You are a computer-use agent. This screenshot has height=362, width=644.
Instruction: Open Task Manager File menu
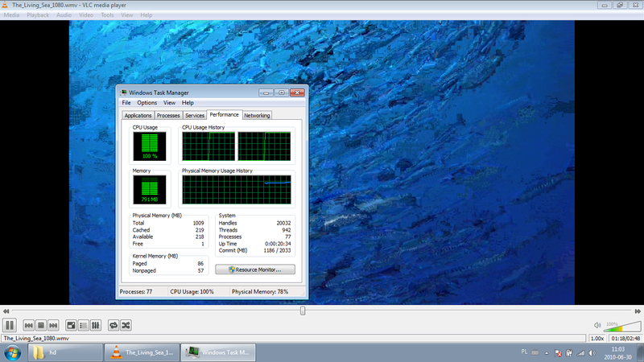point(126,103)
